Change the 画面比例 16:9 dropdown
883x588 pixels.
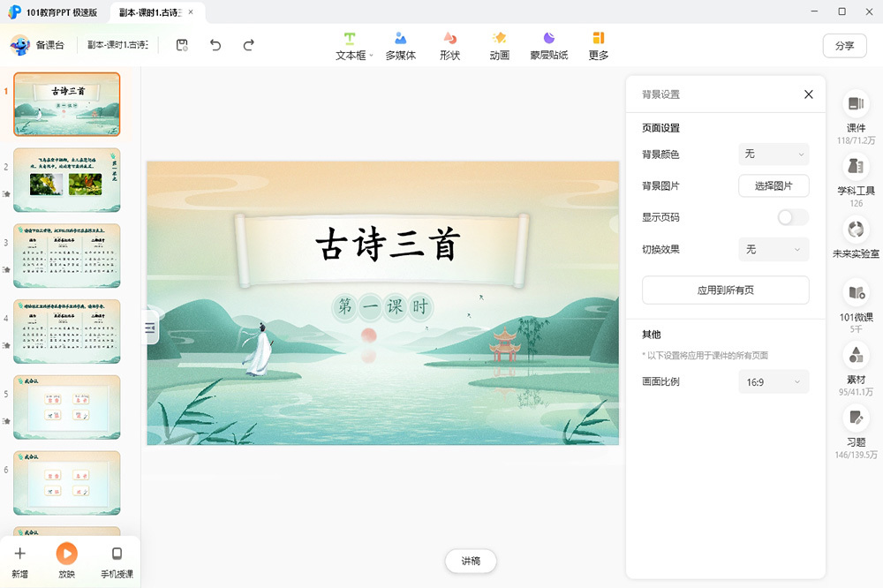click(774, 382)
